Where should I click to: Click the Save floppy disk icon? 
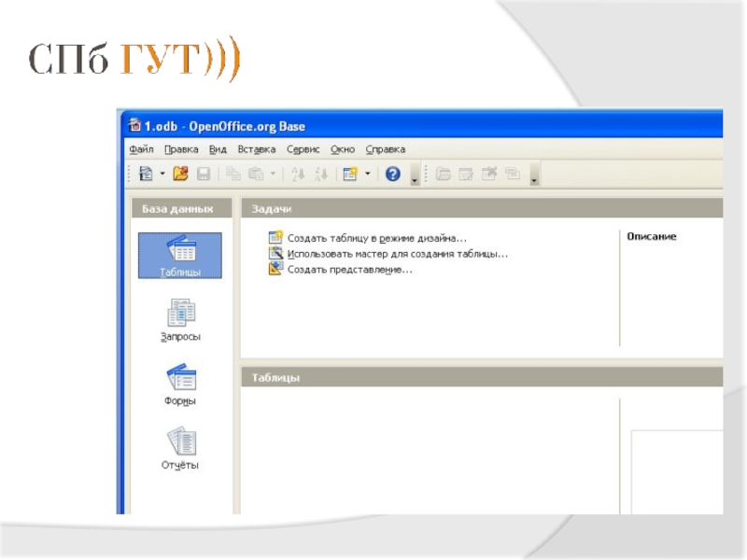[x=204, y=174]
